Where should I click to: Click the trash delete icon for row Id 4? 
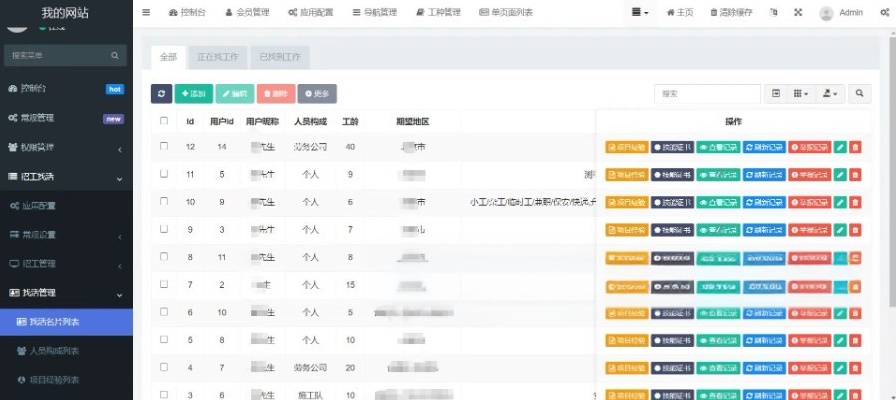855,368
